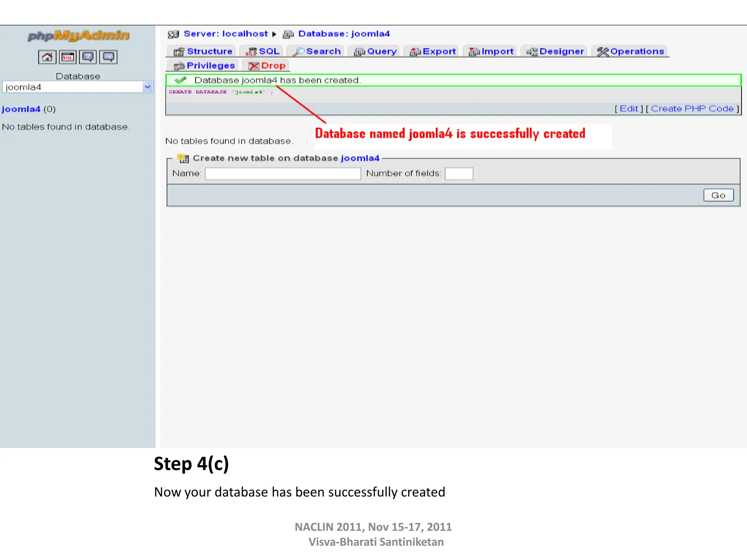This screenshot has height=560, width=747.
Task: Open the Operations tab
Action: point(630,51)
